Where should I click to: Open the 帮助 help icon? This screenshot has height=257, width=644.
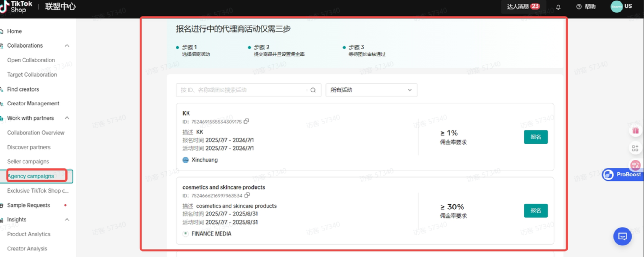coord(579,7)
